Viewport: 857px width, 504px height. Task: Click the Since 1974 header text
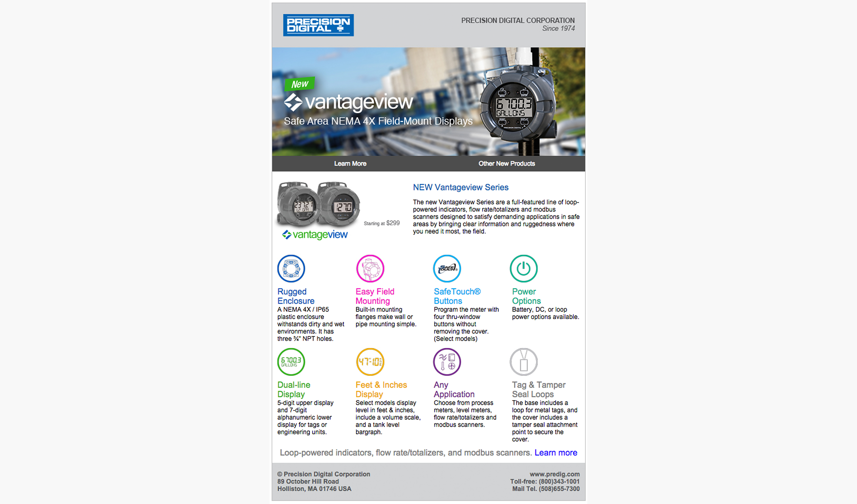pyautogui.click(x=558, y=29)
